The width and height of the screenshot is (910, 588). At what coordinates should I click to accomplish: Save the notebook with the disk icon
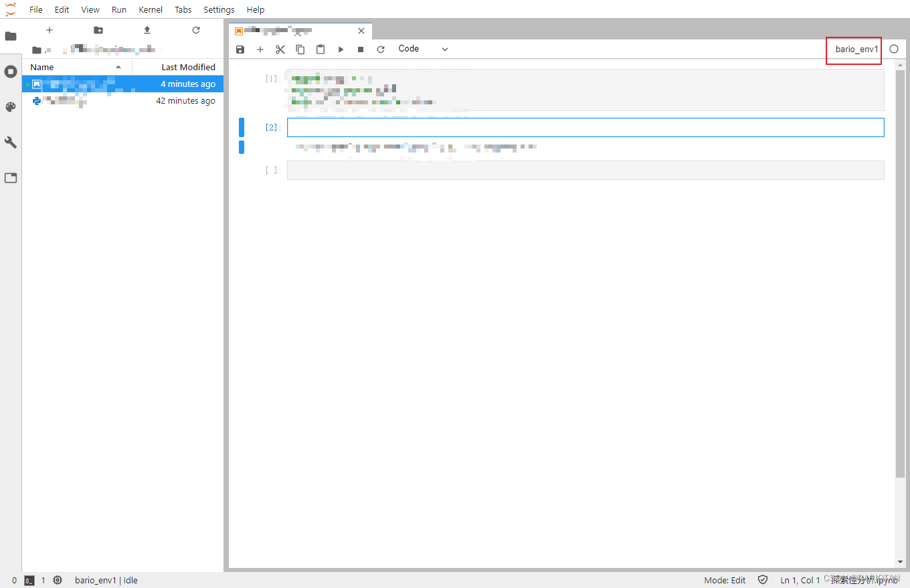click(240, 50)
